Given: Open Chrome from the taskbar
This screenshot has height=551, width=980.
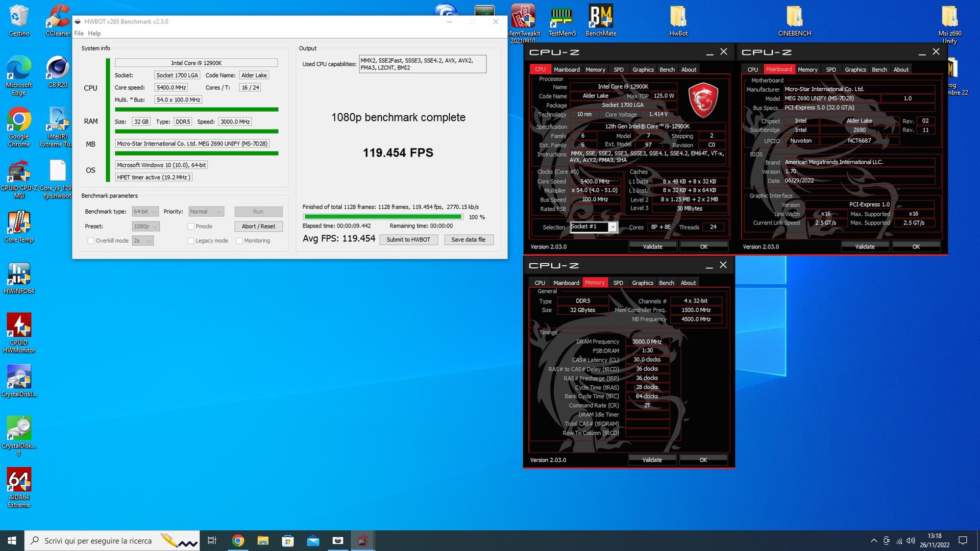Looking at the screenshot, I should (238, 540).
